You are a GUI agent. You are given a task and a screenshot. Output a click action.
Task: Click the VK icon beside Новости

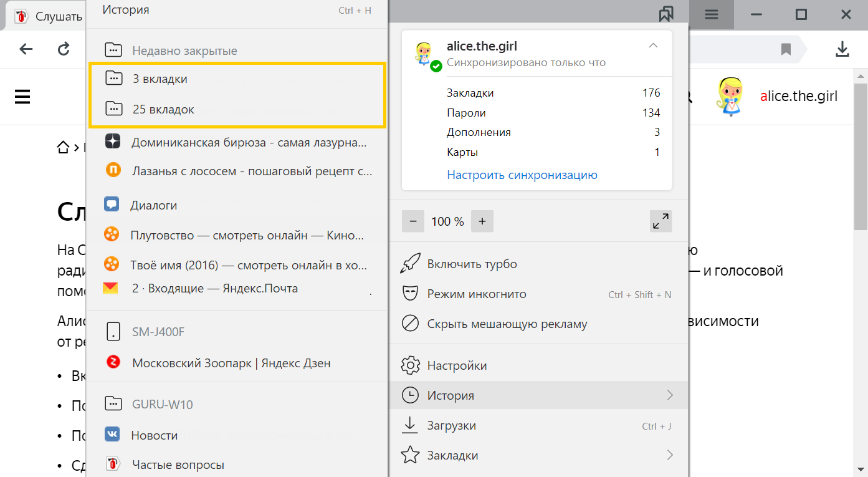pos(113,435)
